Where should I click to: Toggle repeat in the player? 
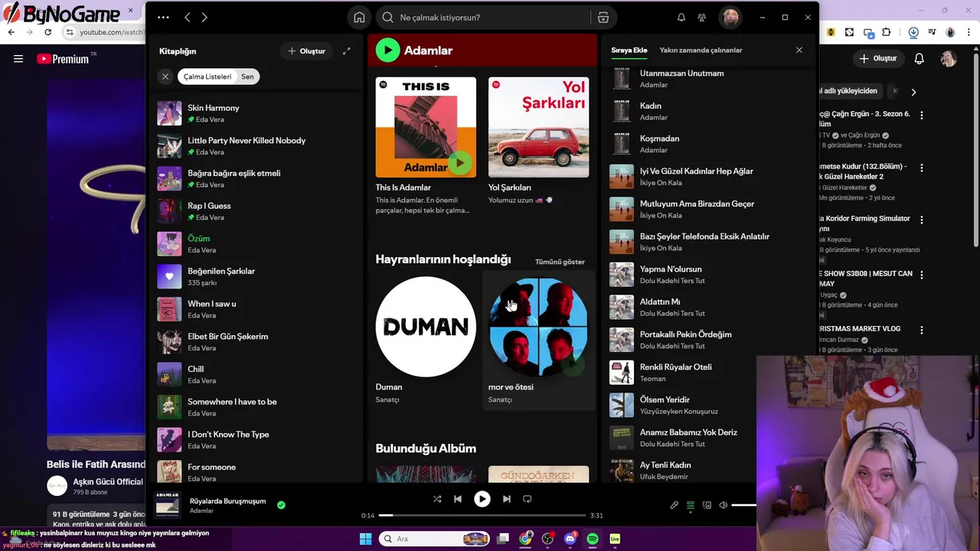527,499
